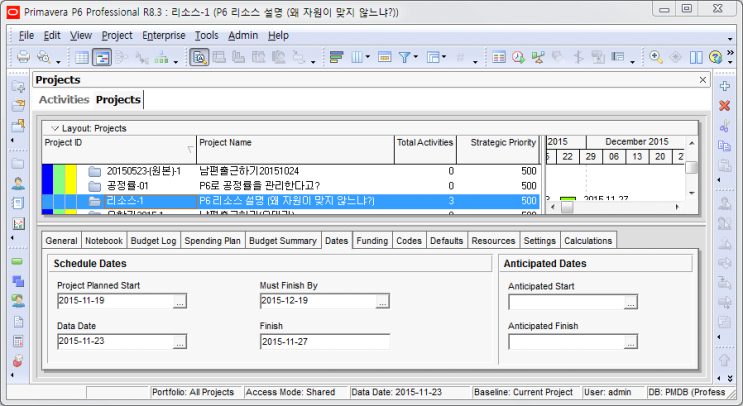743x406 pixels.
Task: Sort by the Project Name column header
Action: [295, 149]
